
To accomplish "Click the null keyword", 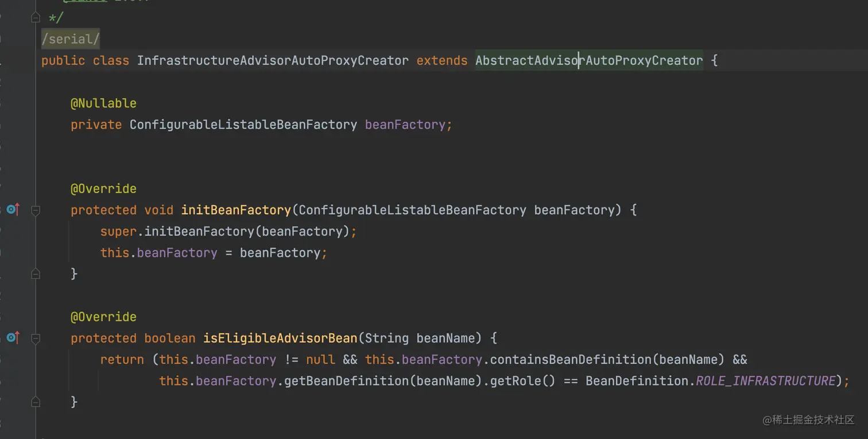I will (x=320, y=360).
